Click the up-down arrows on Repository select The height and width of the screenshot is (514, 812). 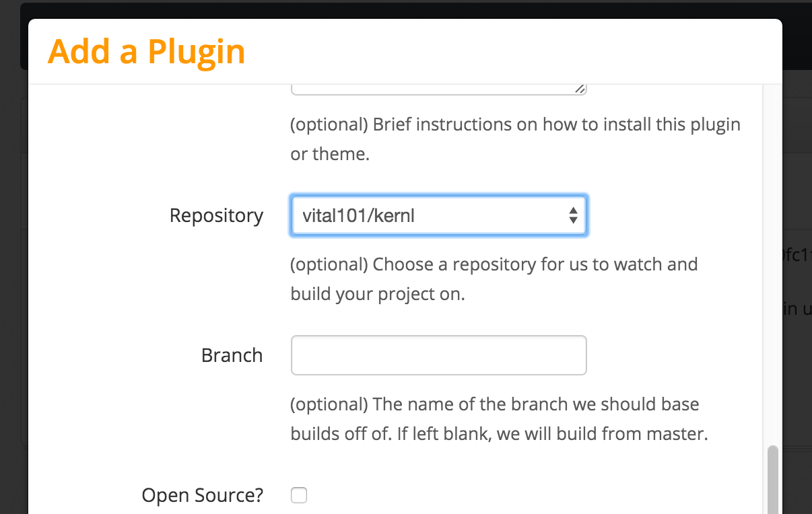(573, 215)
